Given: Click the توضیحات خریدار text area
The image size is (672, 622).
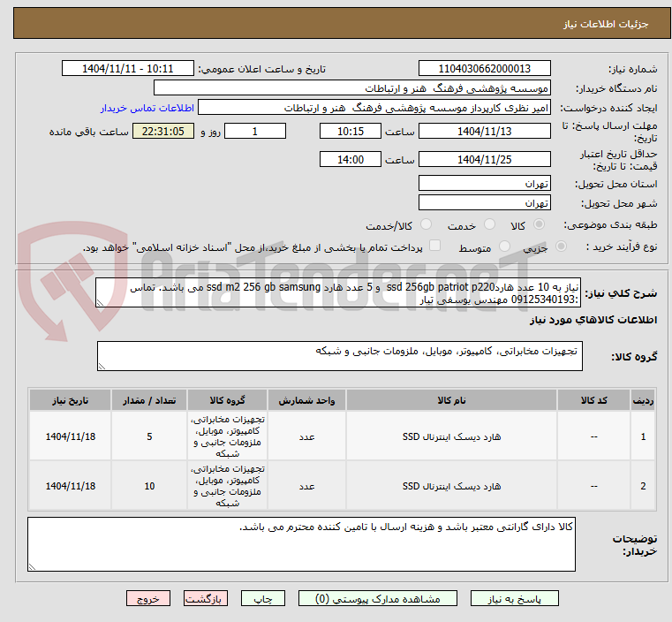Looking at the screenshot, I should pos(301,544).
